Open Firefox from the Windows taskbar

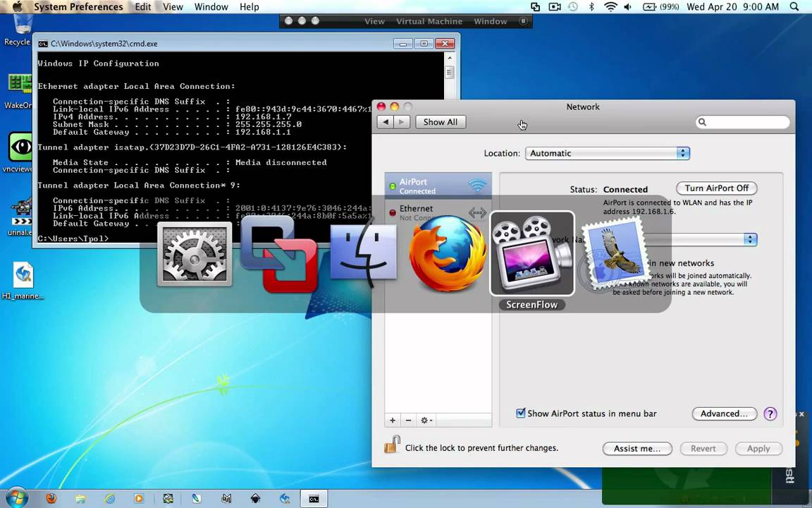point(51,499)
